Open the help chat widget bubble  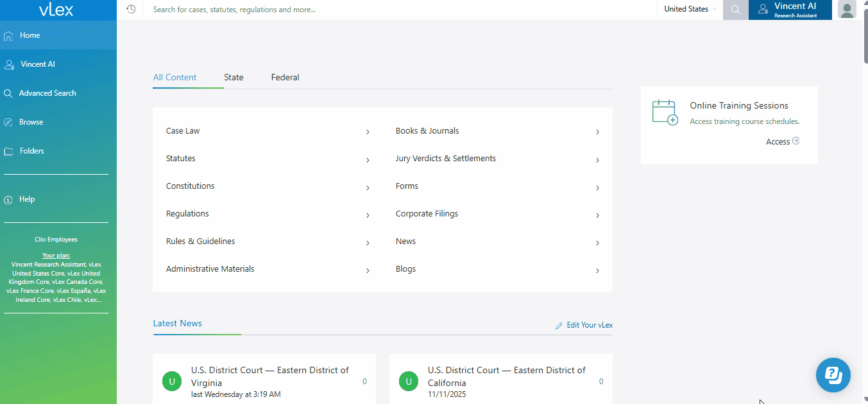[x=833, y=374]
